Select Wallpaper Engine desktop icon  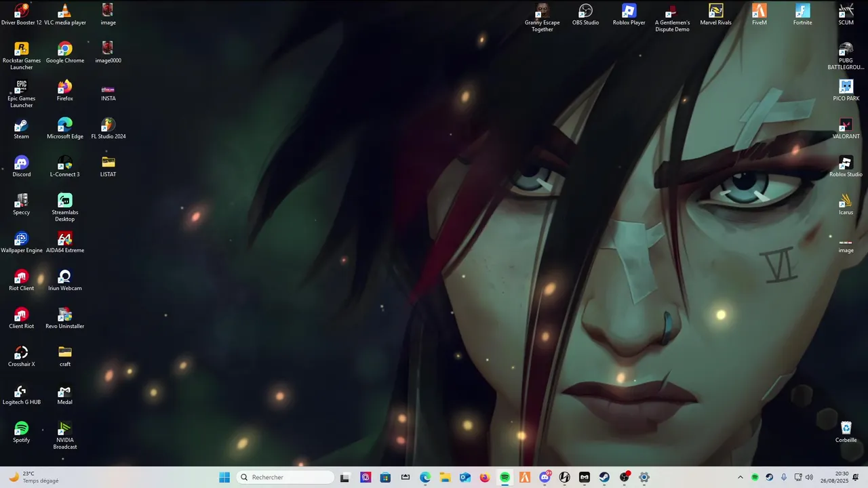[22, 242]
